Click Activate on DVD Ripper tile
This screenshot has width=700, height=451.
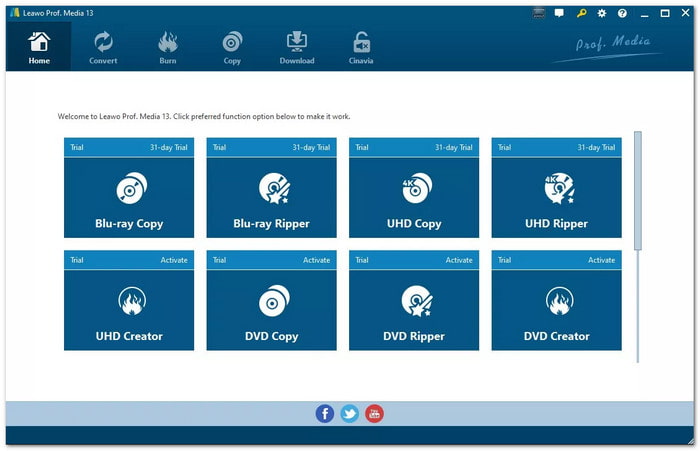click(x=459, y=260)
